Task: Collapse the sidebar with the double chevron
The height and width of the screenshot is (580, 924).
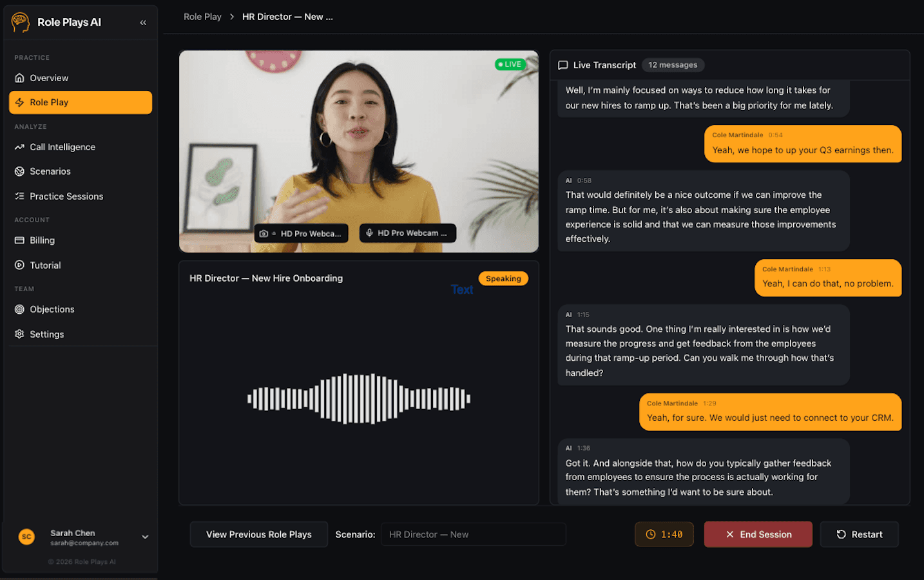Action: [143, 21]
